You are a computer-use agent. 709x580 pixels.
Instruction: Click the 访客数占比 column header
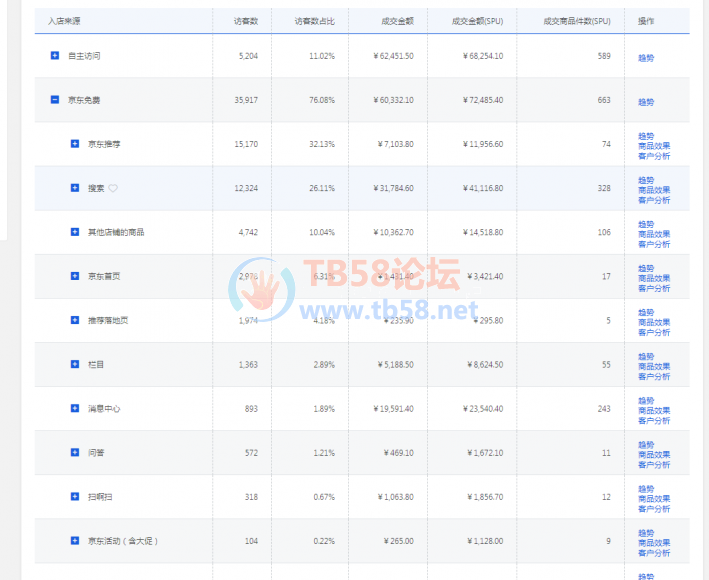point(315,21)
